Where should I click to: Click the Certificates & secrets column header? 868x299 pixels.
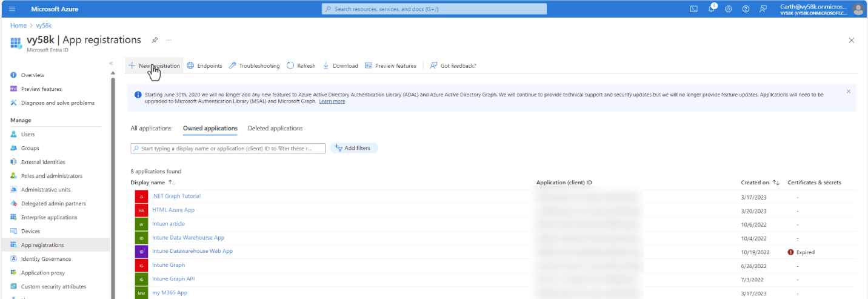(814, 183)
